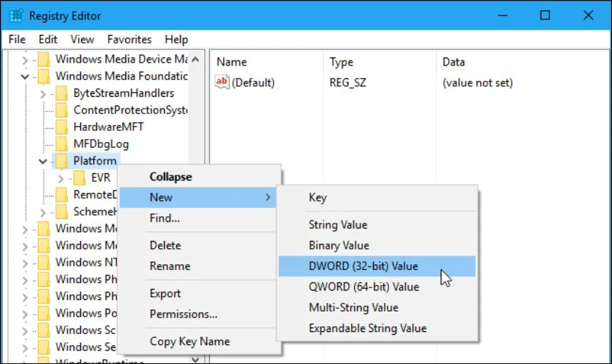Expand the Windows Po key chevron
Image resolution: width=612 pixels, height=364 pixels.
tap(25, 314)
